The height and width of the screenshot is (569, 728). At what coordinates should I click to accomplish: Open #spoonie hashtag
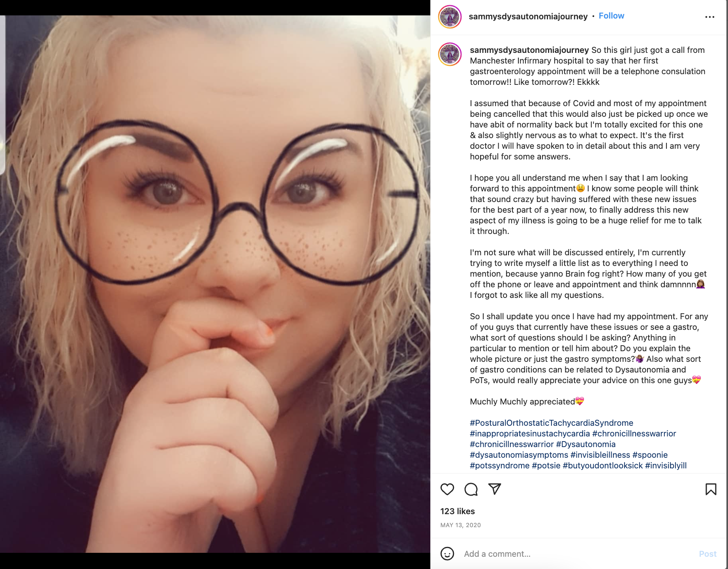click(650, 455)
